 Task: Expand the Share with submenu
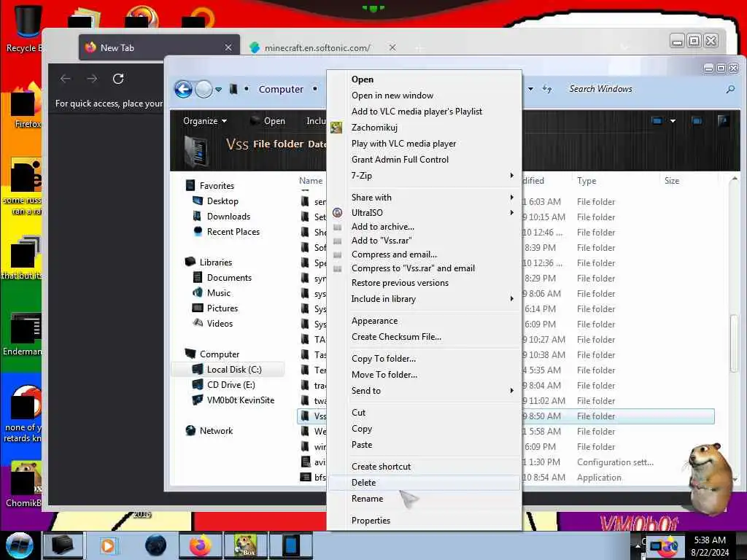[424, 197]
